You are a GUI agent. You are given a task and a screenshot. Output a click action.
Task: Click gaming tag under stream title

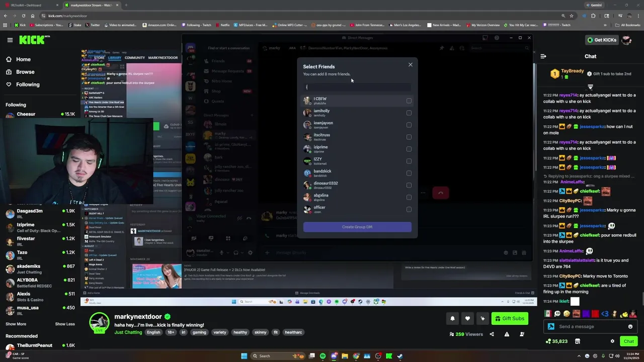point(199,332)
